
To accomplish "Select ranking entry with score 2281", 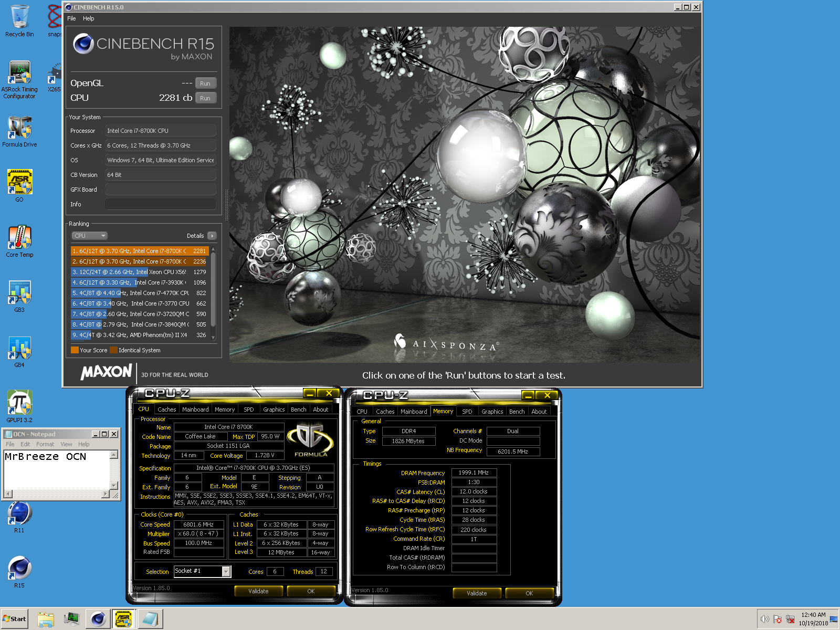I will [x=140, y=251].
